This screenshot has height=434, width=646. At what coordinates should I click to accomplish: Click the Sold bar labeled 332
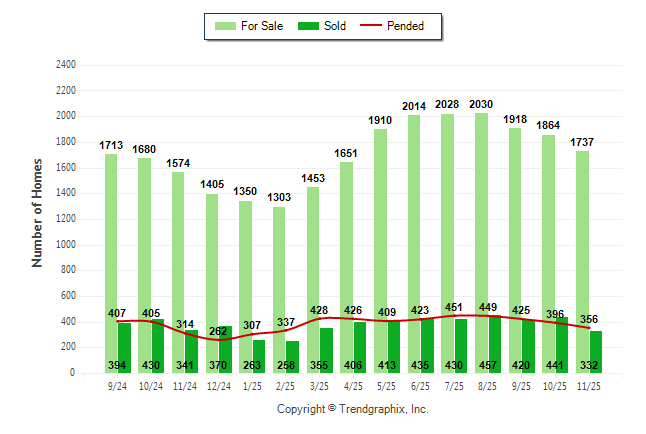pyautogui.click(x=596, y=352)
